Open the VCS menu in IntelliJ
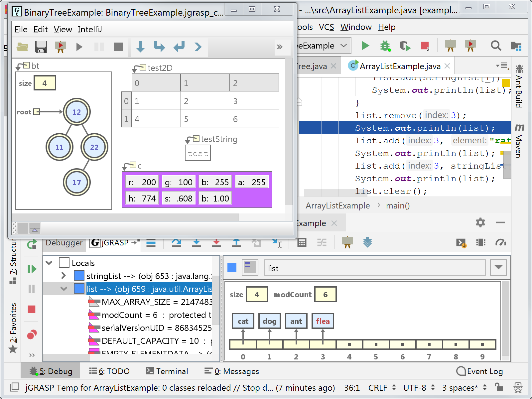This screenshot has width=532, height=399. 326,27
